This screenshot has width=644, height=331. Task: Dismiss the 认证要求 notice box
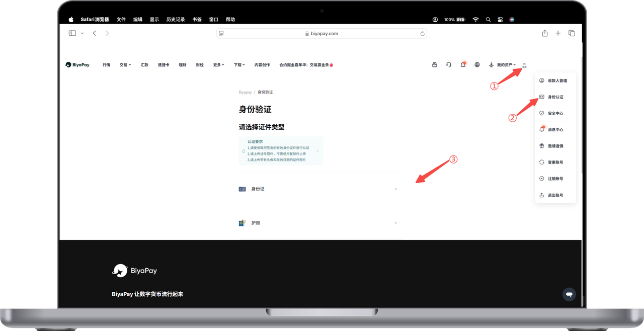click(x=317, y=151)
